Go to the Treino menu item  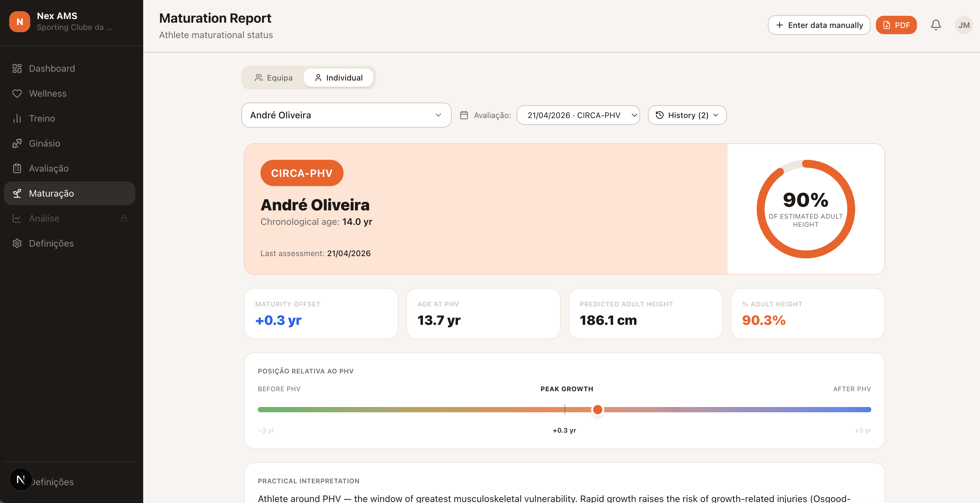(42, 118)
